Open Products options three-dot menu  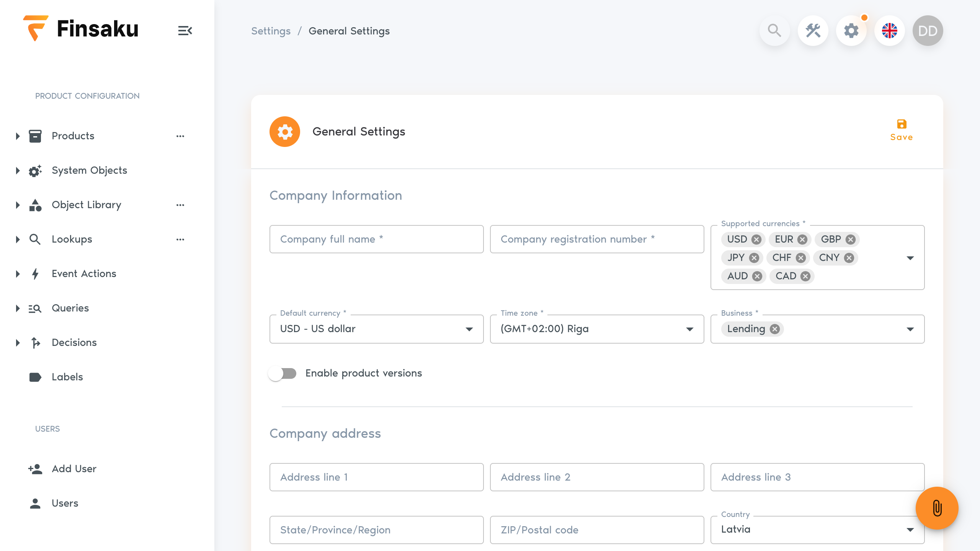pyautogui.click(x=180, y=136)
